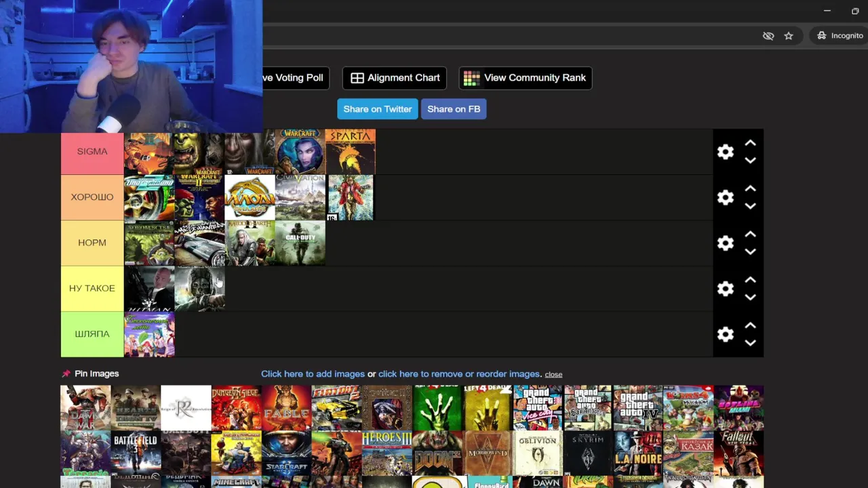Image resolution: width=868 pixels, height=488 pixels.
Task: Select the Warcraft II cover
Action: 199,197
